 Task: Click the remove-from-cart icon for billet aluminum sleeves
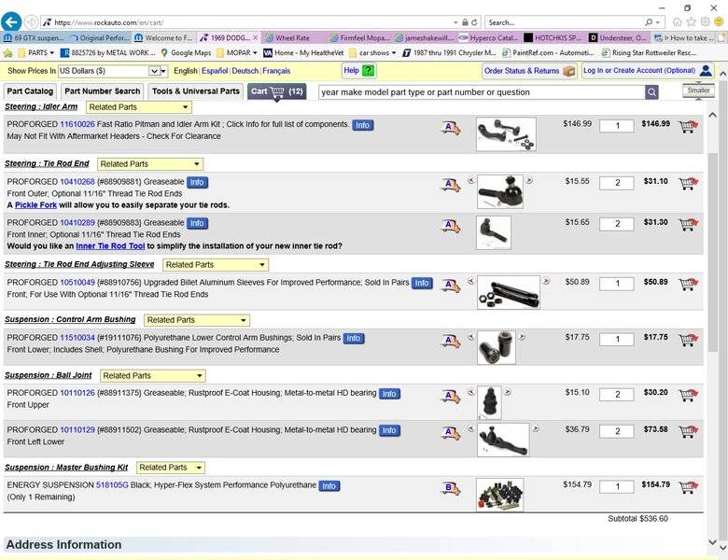688,284
